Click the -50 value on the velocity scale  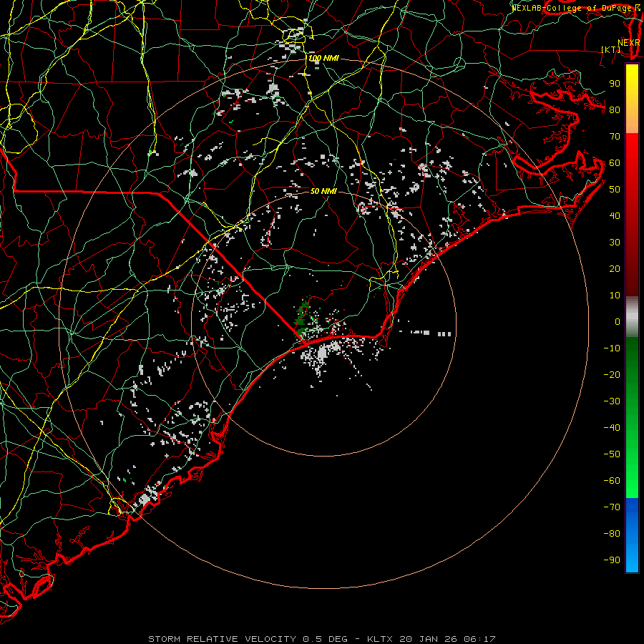click(x=612, y=454)
